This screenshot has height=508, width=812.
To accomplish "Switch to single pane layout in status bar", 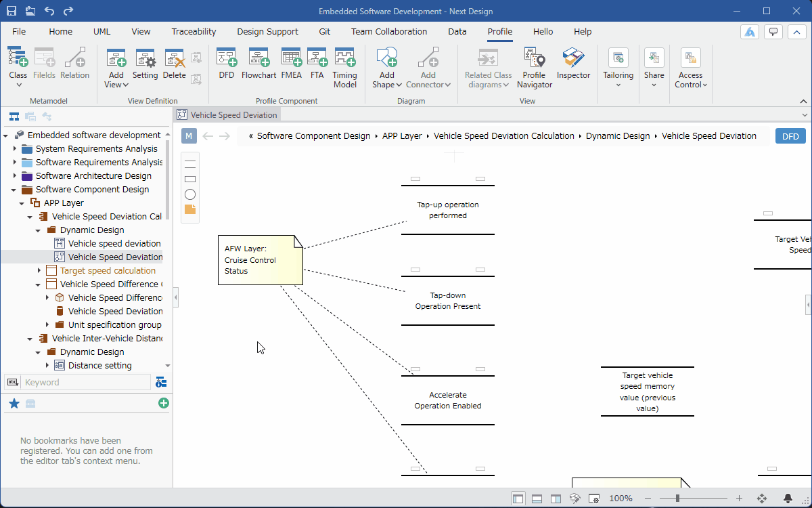I will 518,499.
